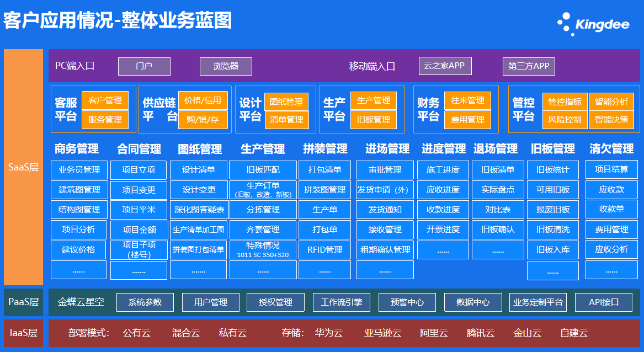This screenshot has height=352, width=644.
Task: Click 租期确认管理 box
Action: tap(385, 250)
